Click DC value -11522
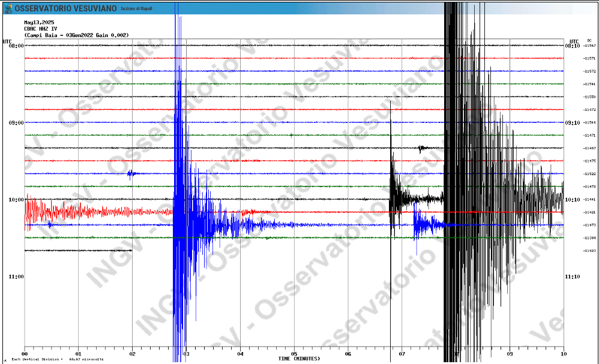Viewport: 599px width, 364px height. point(589,174)
